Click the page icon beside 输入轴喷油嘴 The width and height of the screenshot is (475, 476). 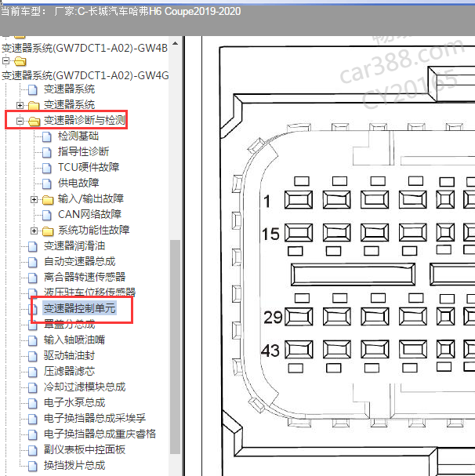pyautogui.click(x=32, y=340)
